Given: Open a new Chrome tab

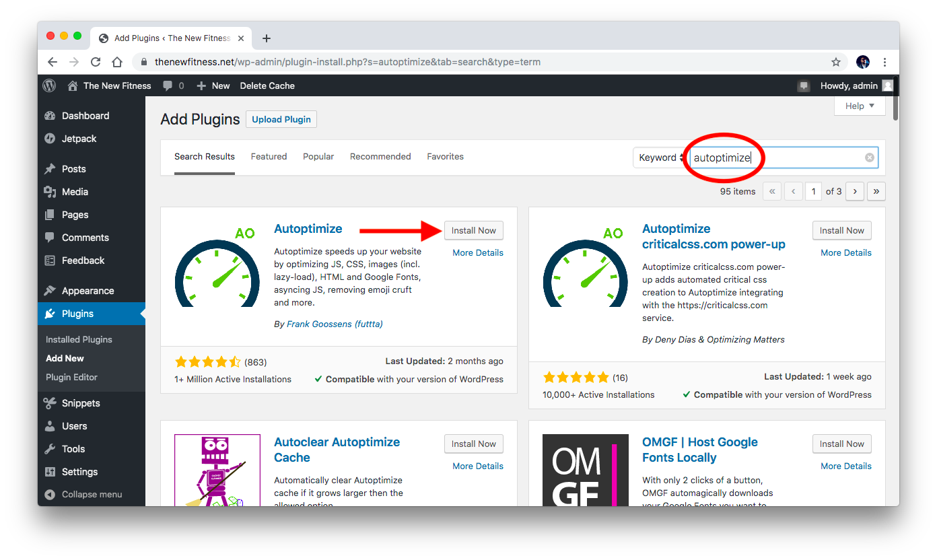Looking at the screenshot, I should 267,38.
